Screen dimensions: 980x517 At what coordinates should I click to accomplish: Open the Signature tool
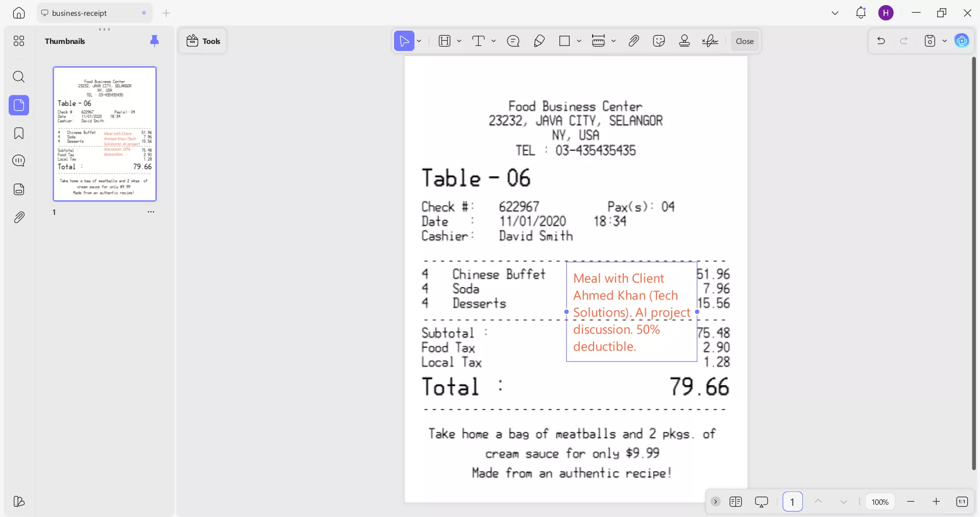tap(710, 41)
